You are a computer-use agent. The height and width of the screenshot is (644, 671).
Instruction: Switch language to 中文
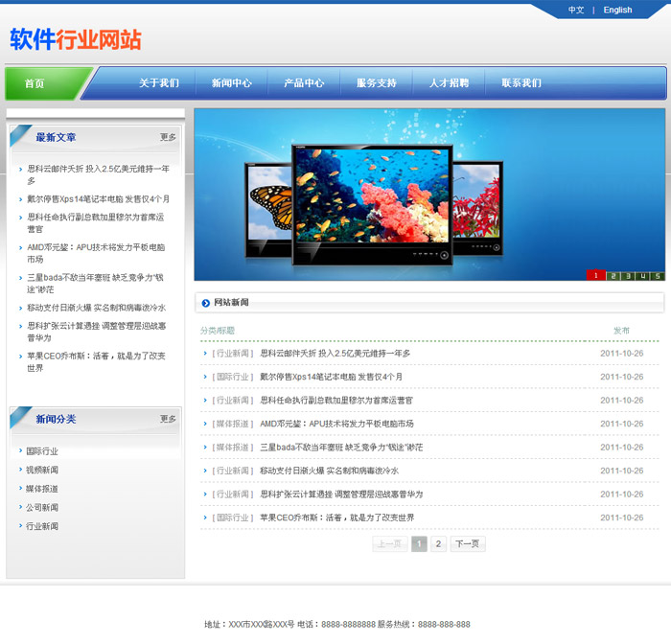[x=576, y=11]
